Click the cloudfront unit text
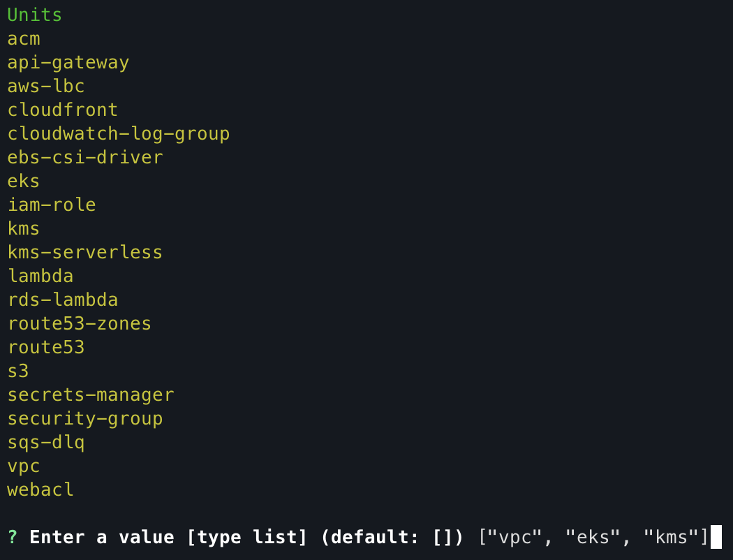 point(63,110)
